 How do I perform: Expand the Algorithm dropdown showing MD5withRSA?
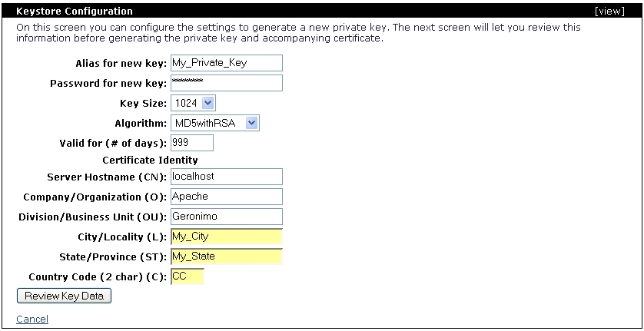(x=215, y=123)
